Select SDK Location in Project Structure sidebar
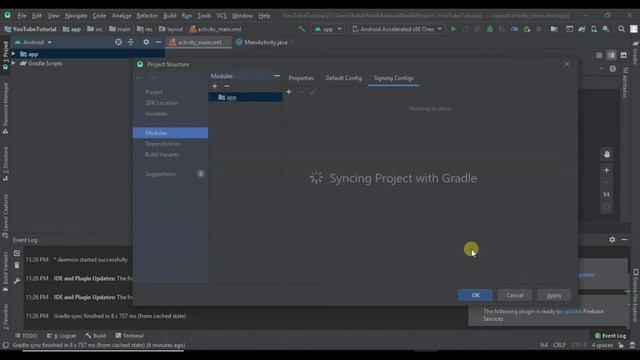The height and width of the screenshot is (360, 640). (162, 103)
